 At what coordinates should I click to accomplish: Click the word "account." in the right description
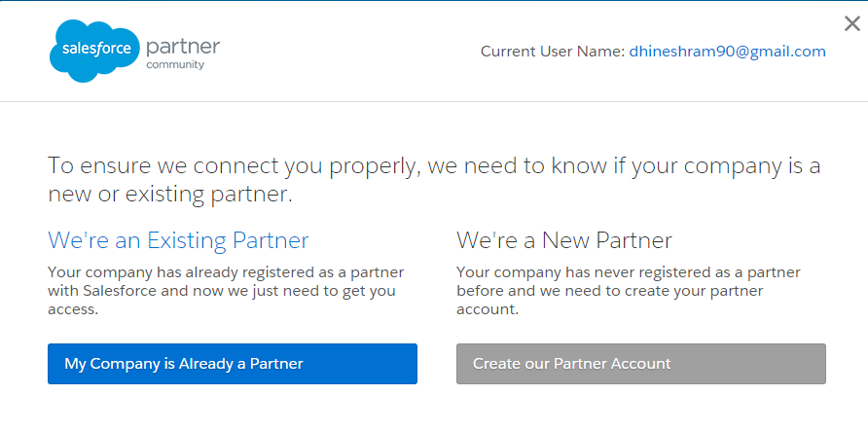[488, 309]
